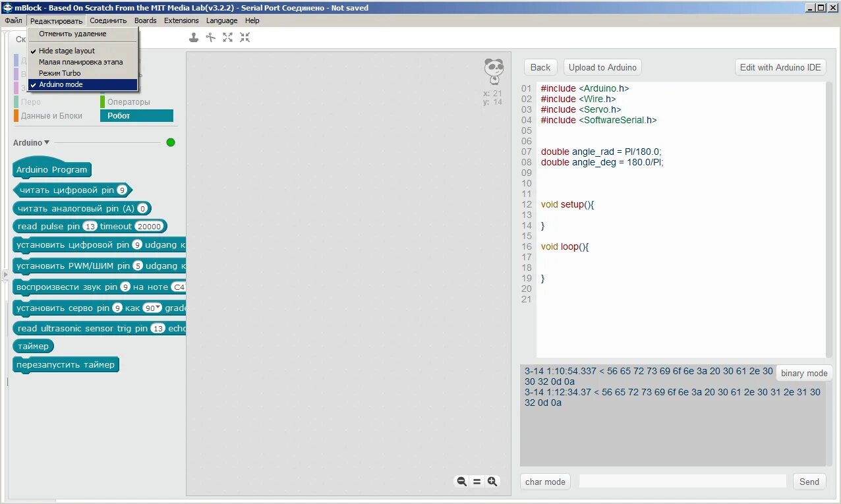Click the grow sprite arrows icon

click(x=228, y=38)
